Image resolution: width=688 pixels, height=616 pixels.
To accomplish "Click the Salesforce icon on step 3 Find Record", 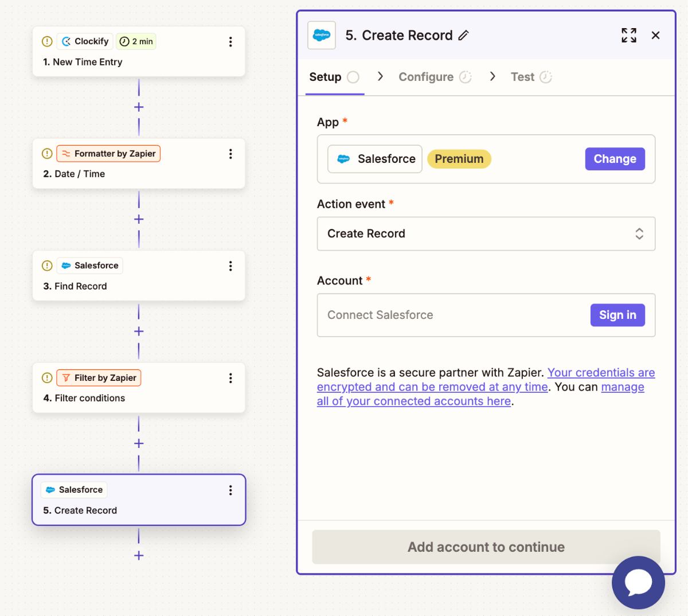I will [x=67, y=266].
